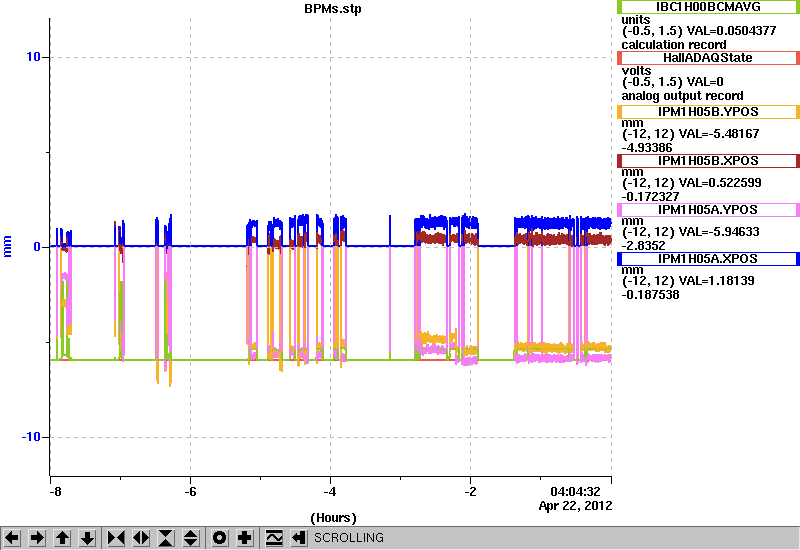The width and height of the screenshot is (800, 550).
Task: Click the Apr 22, 2012 date label
Action: point(576,506)
